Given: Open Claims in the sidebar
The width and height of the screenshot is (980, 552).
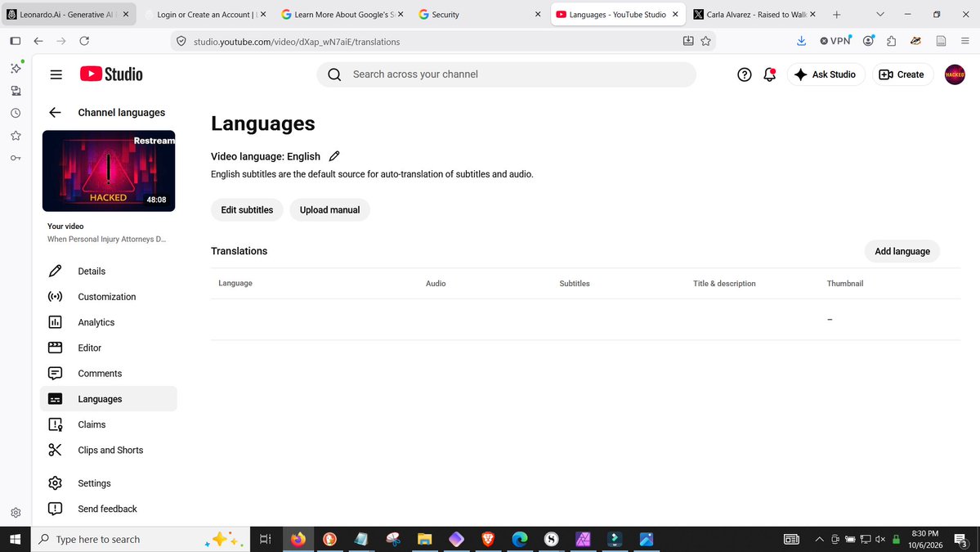Looking at the screenshot, I should (109, 424).
